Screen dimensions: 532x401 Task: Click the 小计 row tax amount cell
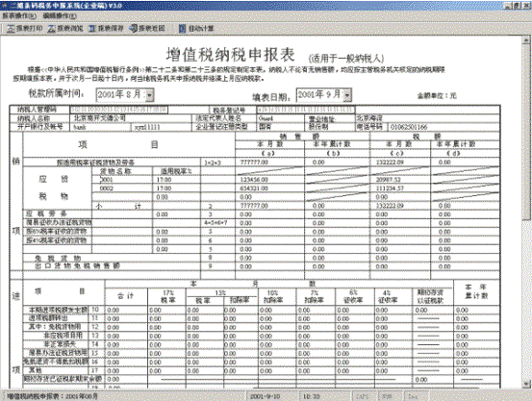(x=400, y=206)
